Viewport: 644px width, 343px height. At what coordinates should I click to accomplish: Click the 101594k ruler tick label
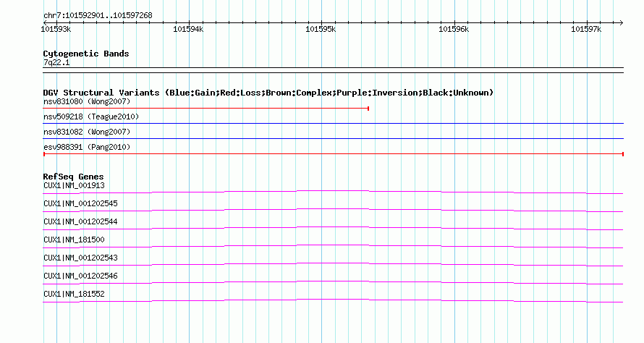[x=188, y=29]
